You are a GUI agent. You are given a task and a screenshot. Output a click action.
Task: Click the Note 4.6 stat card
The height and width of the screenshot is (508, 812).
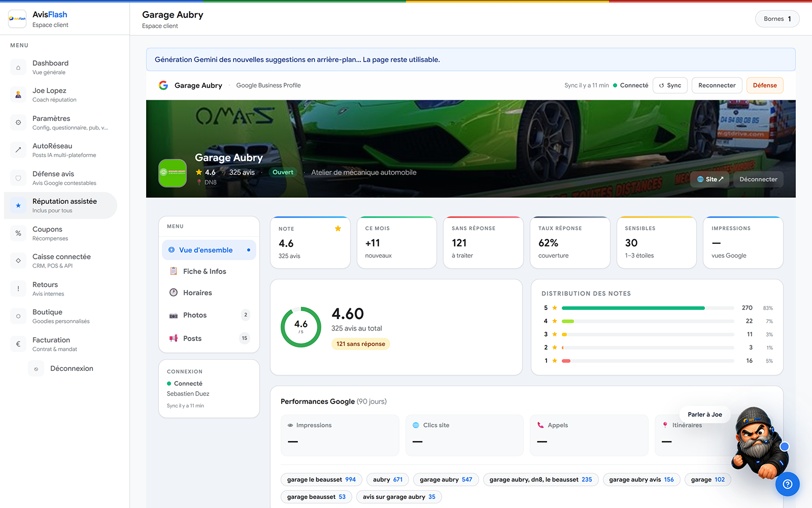[310, 242]
